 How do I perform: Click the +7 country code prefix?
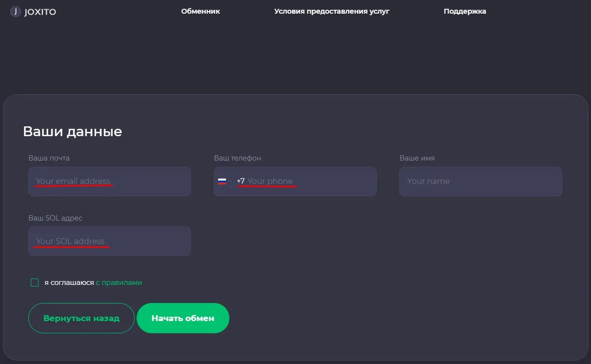point(241,181)
